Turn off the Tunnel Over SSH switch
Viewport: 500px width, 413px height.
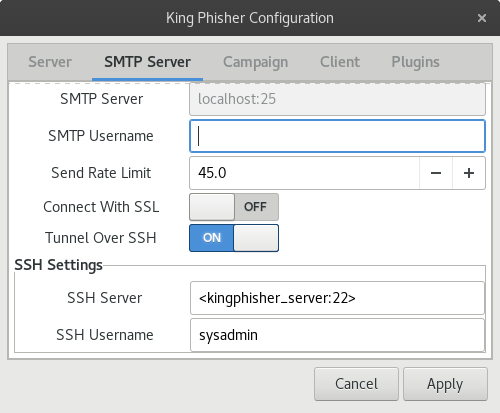tap(234, 238)
